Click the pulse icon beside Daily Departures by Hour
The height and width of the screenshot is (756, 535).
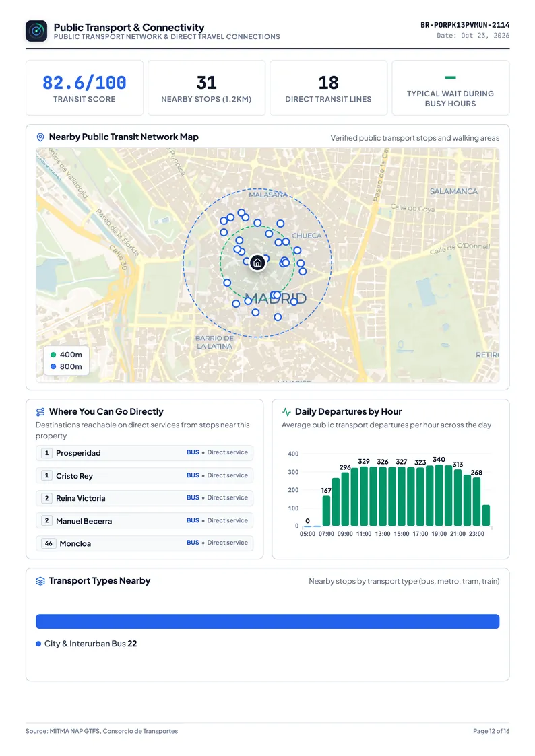pyautogui.click(x=286, y=412)
